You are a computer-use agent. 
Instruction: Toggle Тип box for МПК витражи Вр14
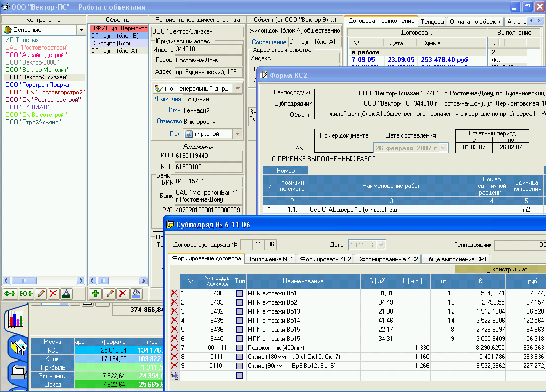coord(240,321)
